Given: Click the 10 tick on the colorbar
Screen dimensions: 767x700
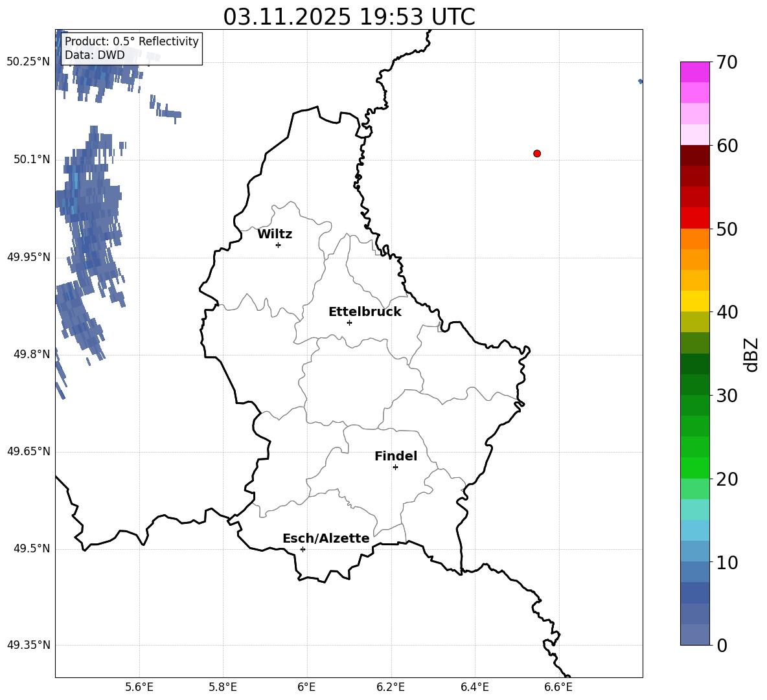Looking at the screenshot, I should [x=726, y=562].
